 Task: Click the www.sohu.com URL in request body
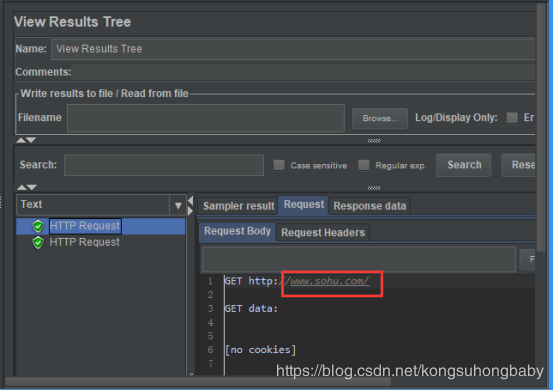coord(329,281)
